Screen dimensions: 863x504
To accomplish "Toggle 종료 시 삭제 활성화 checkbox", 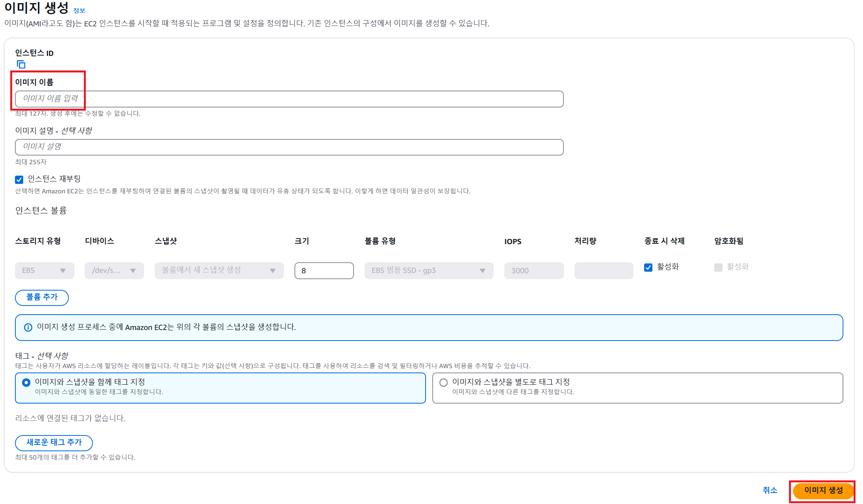I will [x=648, y=267].
